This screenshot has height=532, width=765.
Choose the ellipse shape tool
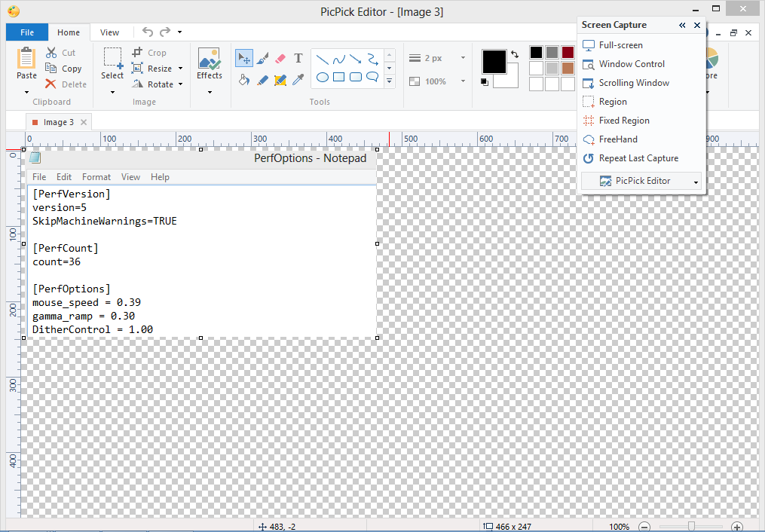(x=322, y=77)
